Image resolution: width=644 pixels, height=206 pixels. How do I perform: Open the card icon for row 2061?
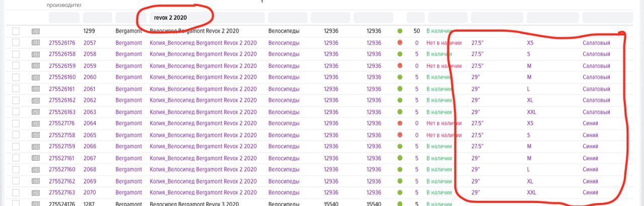(36, 89)
